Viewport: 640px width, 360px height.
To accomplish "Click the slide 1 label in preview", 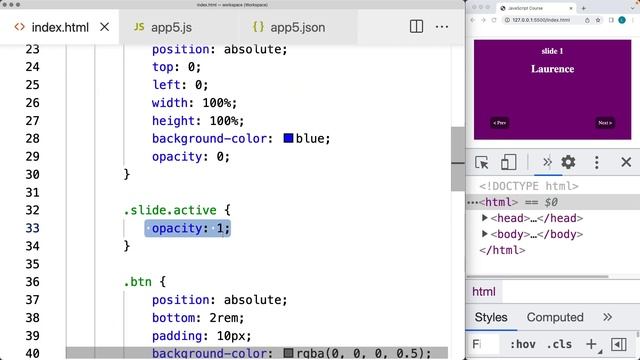I will [552, 51].
